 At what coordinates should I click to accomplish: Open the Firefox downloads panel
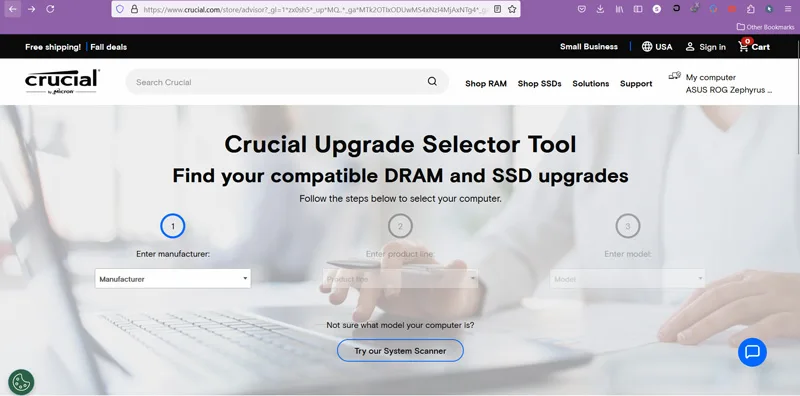(x=601, y=9)
